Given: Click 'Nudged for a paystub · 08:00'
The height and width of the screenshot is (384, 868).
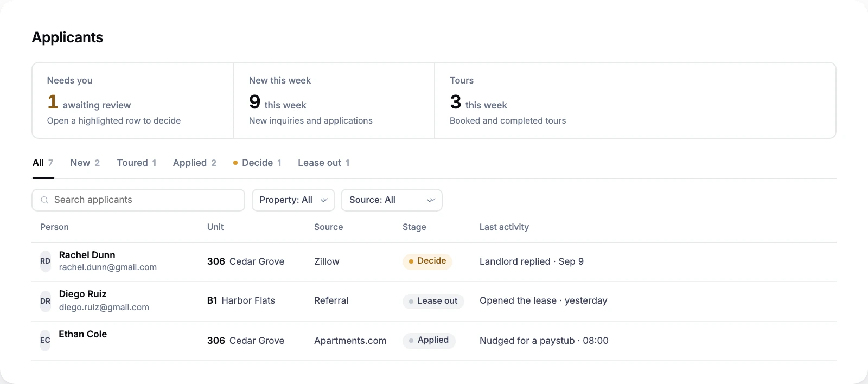Looking at the screenshot, I should click(x=544, y=341).
